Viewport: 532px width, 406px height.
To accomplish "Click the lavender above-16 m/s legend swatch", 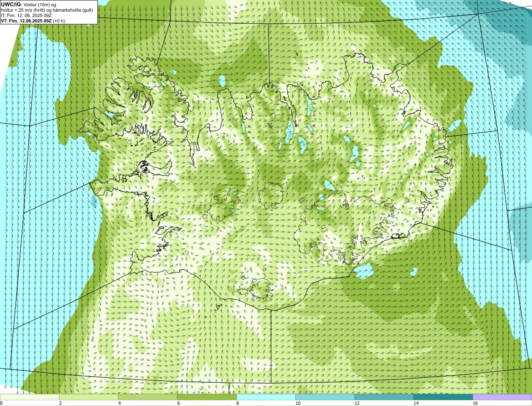I will point(502,397).
